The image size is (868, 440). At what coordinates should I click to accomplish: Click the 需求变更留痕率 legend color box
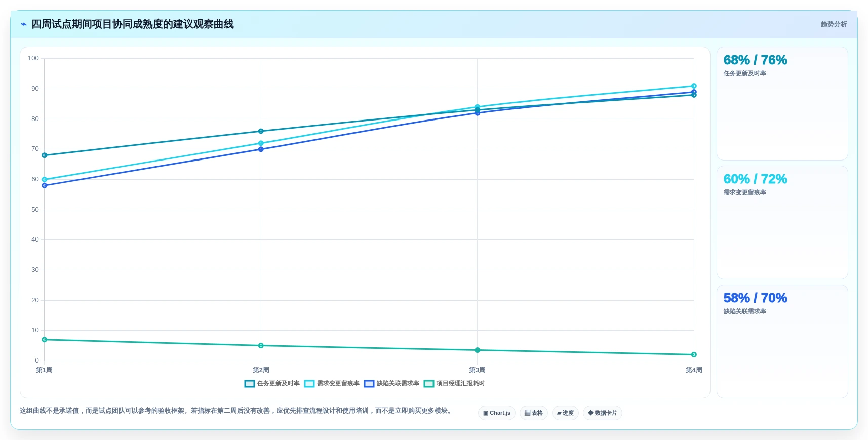pyautogui.click(x=309, y=384)
